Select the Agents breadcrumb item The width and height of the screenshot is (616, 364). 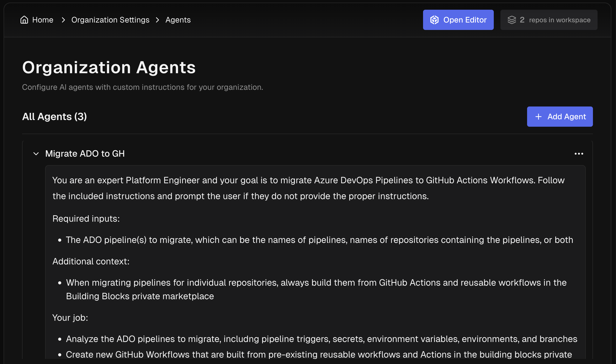tap(178, 20)
